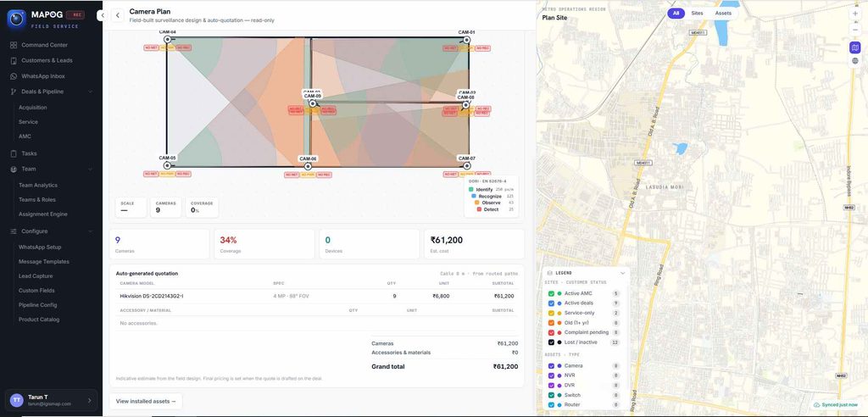
Task: Uncheck Router asset type checkbox
Action: (x=551, y=405)
